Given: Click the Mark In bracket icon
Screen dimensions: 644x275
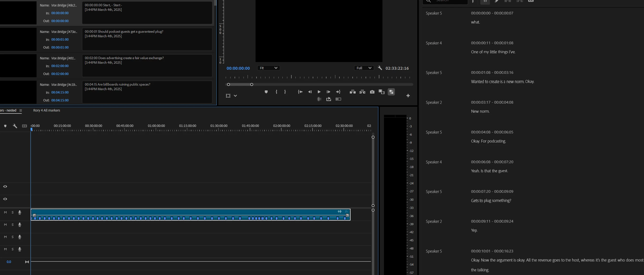Looking at the screenshot, I should pos(276,92).
